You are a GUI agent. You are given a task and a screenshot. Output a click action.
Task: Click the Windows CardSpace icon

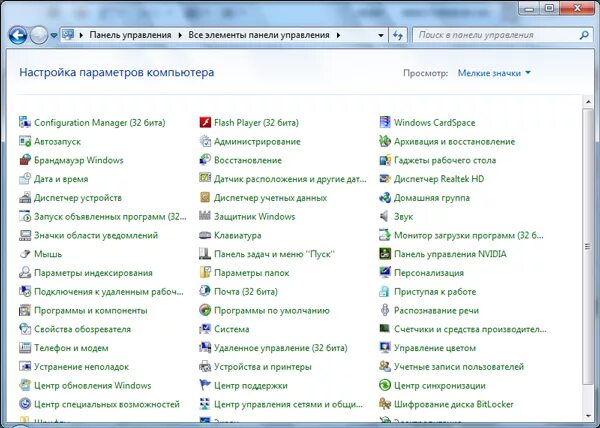385,122
